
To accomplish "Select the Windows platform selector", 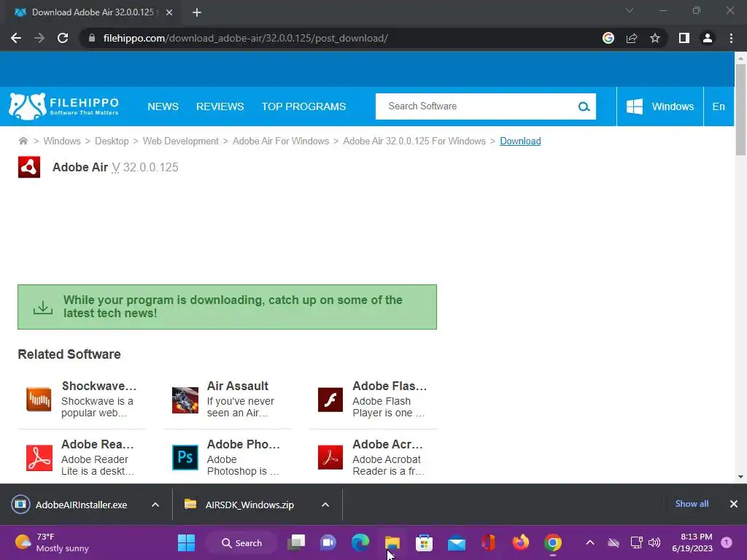I will pyautogui.click(x=659, y=106).
